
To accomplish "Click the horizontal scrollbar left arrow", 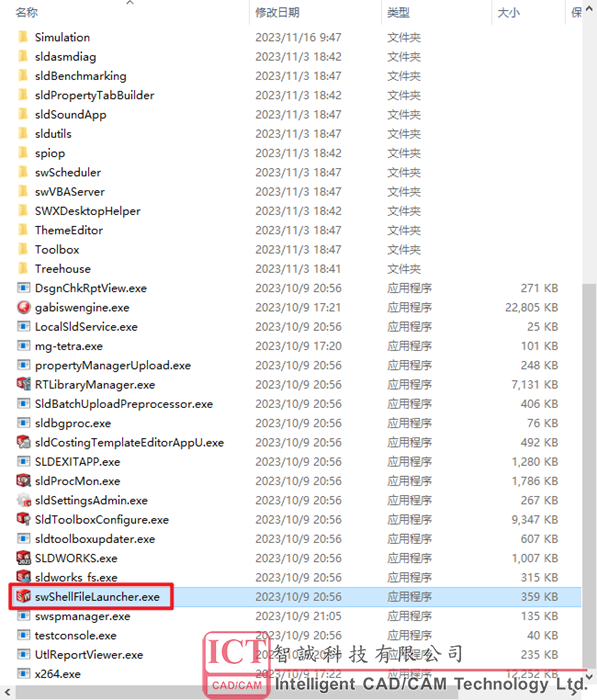I will point(6,692).
